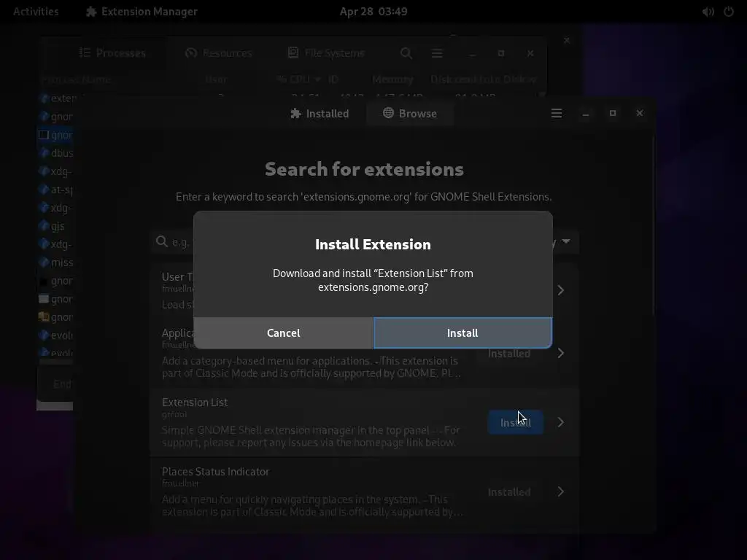This screenshot has height=560, width=747.
Task: Click the Installed tab puzzle icon
Action: click(295, 113)
